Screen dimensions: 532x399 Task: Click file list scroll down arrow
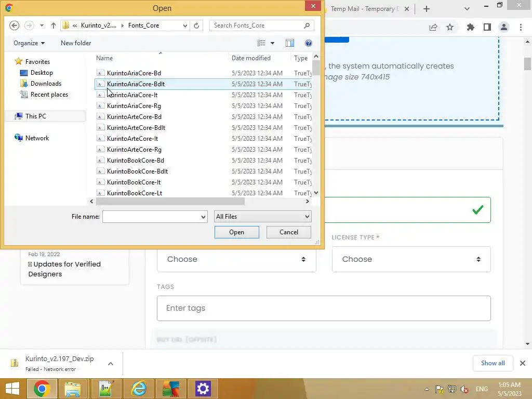coord(316,193)
